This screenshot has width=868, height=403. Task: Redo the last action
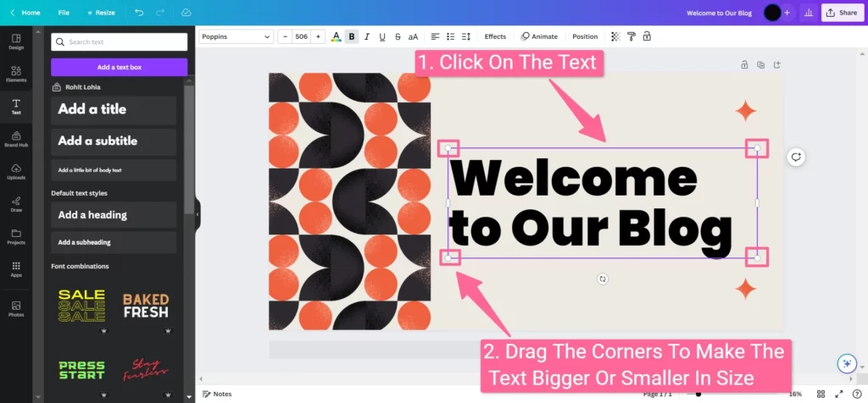tap(160, 12)
